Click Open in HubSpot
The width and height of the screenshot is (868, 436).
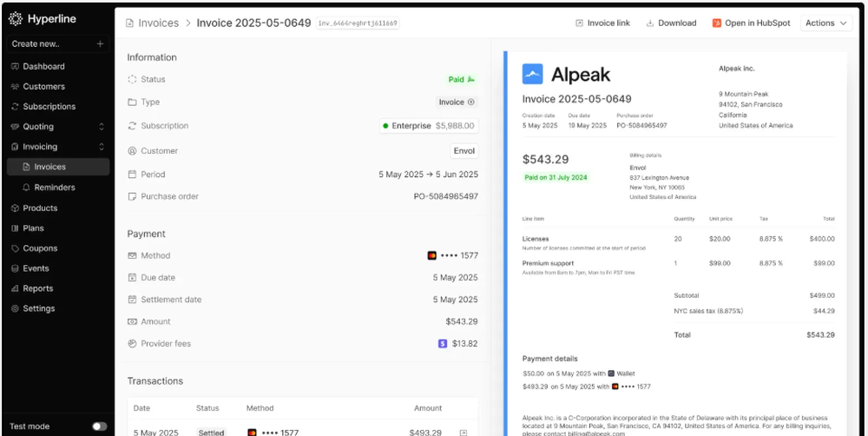(x=751, y=23)
